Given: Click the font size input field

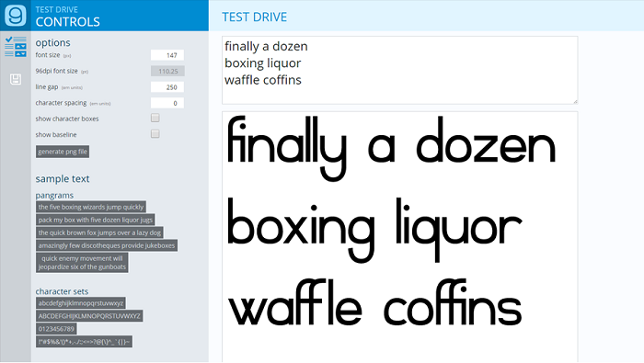Looking at the screenshot, I should 167,55.
